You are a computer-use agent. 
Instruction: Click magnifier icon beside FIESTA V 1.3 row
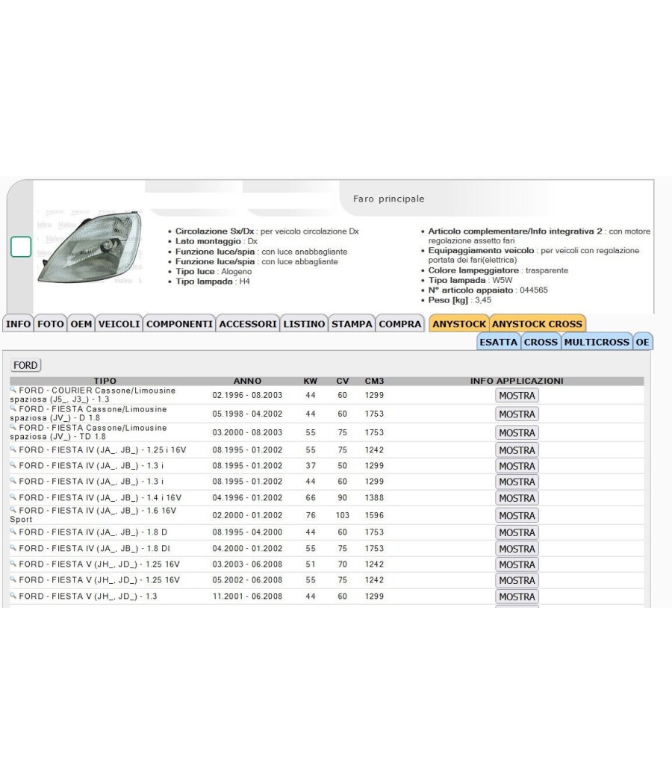[x=13, y=596]
